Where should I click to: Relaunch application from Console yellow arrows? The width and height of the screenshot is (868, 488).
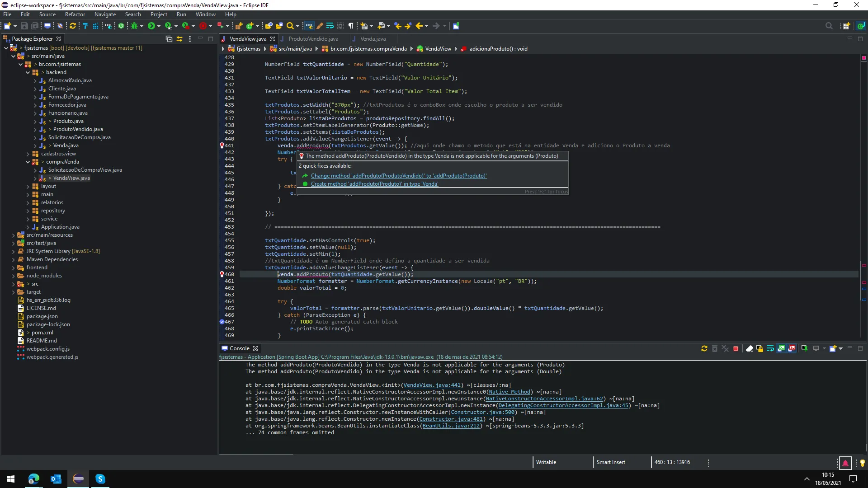pyautogui.click(x=704, y=348)
